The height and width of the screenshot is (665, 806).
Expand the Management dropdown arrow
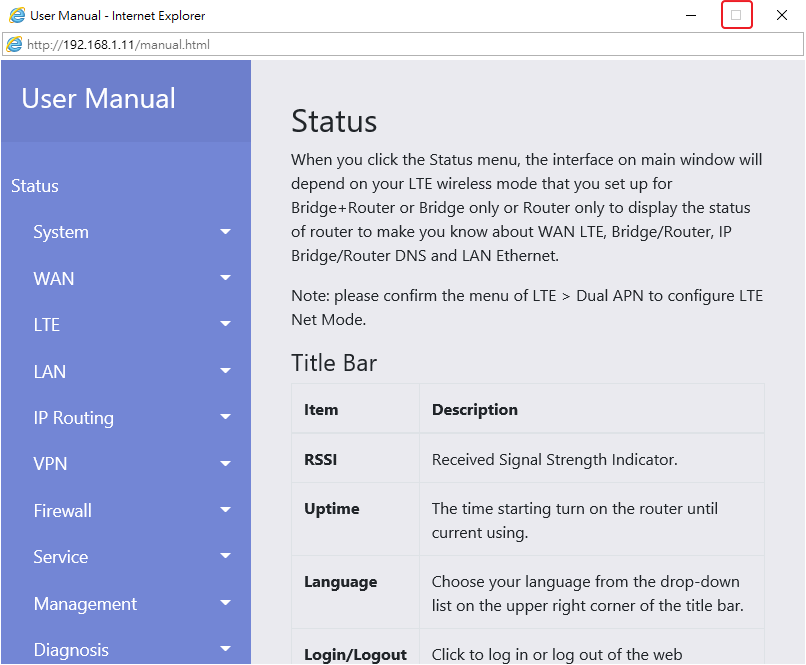[225, 603]
